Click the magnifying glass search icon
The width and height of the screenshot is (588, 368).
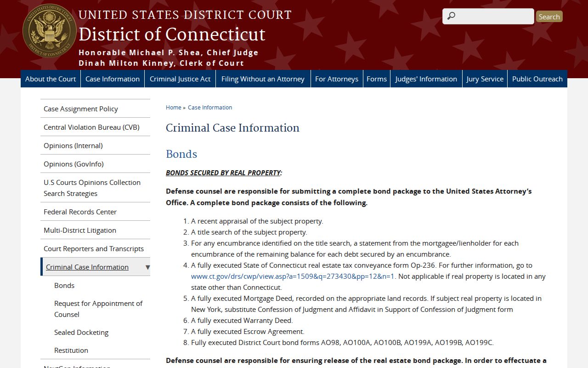pyautogui.click(x=451, y=16)
